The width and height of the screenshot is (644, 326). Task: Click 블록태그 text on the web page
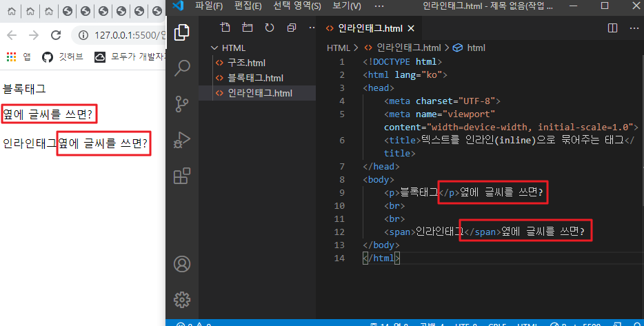click(x=24, y=89)
